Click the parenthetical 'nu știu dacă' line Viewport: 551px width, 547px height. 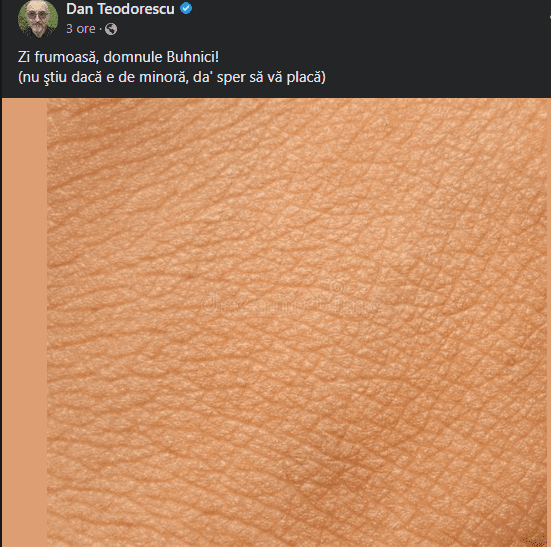click(x=172, y=77)
